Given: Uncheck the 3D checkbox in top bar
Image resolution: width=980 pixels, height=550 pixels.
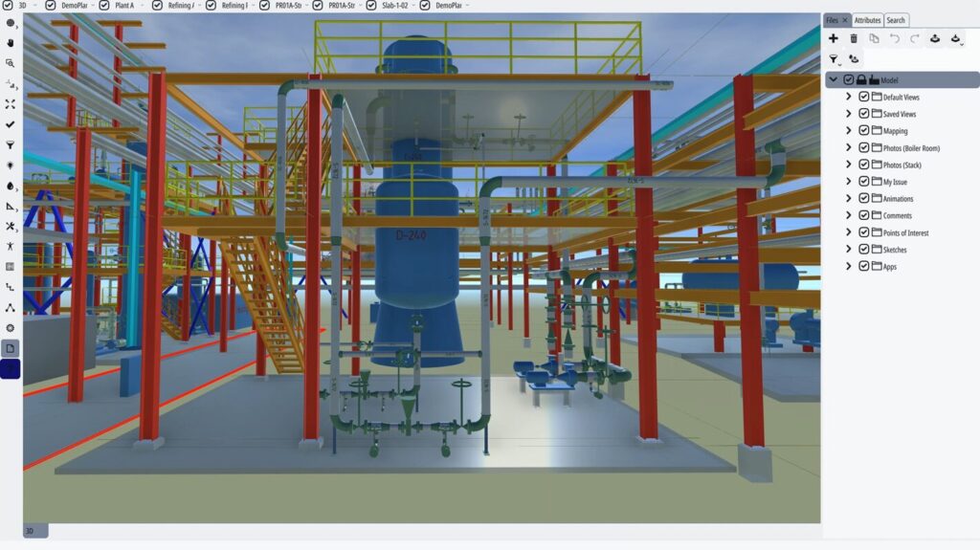Looking at the screenshot, I should 8,6.
